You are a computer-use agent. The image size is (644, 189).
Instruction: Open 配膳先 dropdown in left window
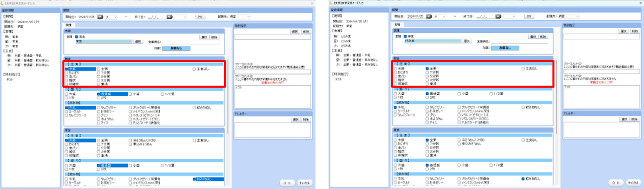point(240,17)
